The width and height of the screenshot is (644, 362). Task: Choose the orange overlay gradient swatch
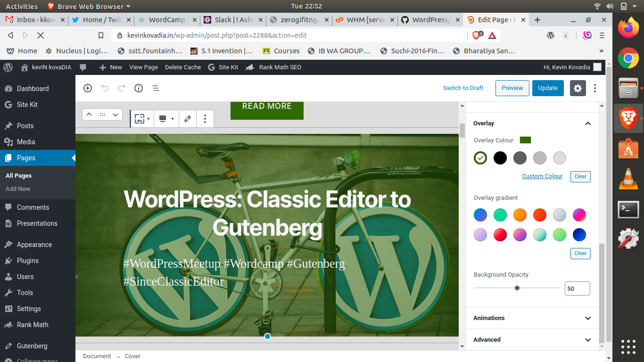520,215
